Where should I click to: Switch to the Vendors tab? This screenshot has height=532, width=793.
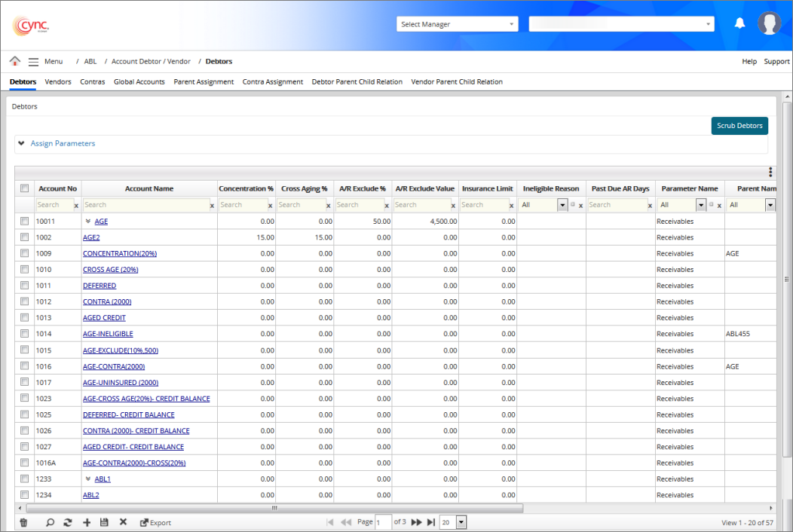pyautogui.click(x=58, y=81)
